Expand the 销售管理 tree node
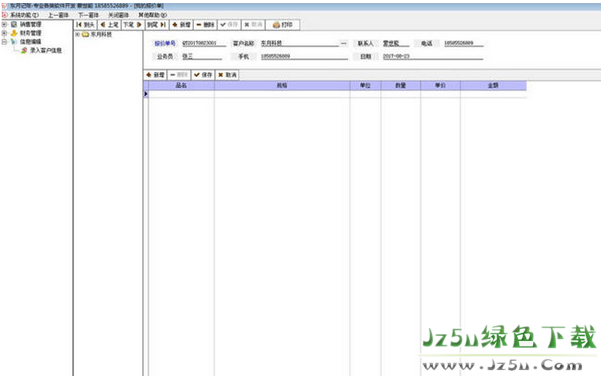The width and height of the screenshot is (603, 378). click(x=4, y=24)
